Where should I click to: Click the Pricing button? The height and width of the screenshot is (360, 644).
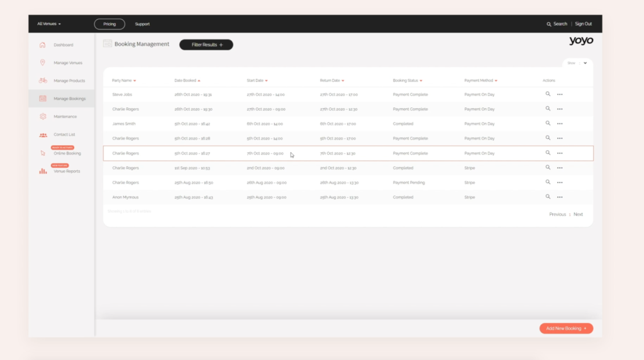109,24
